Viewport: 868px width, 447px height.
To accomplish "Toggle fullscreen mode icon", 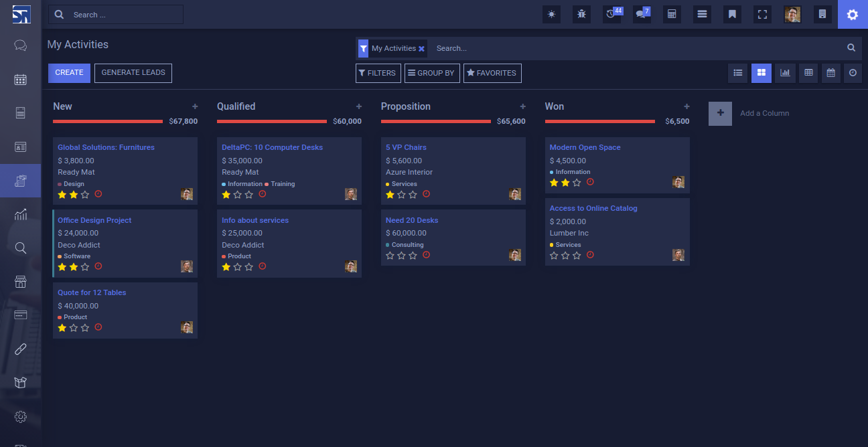I will [x=762, y=14].
